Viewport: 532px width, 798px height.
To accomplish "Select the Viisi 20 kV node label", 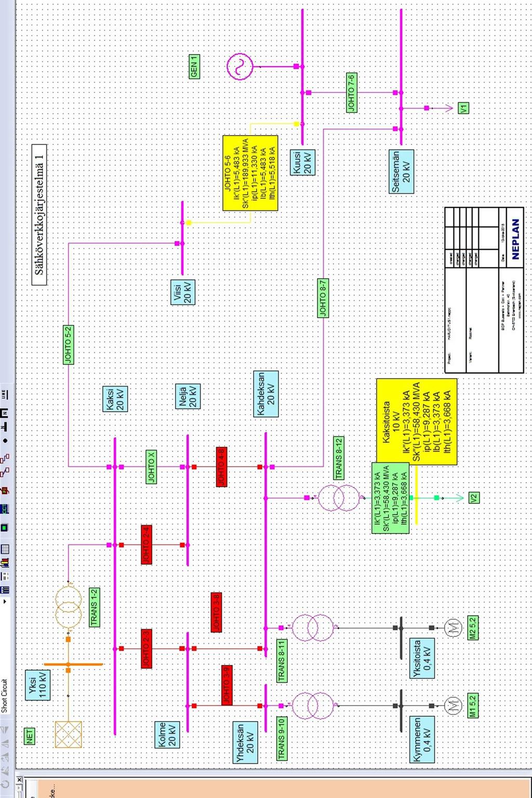I will point(183,292).
